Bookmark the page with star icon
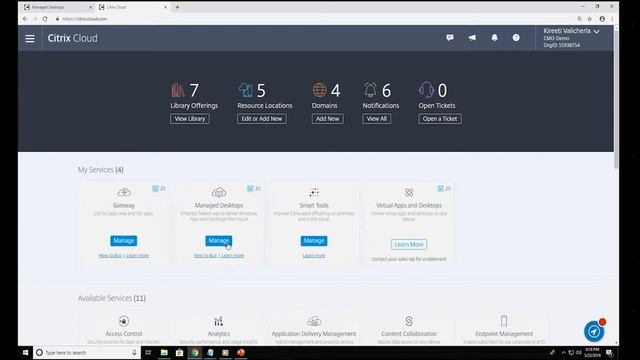 [x=590, y=19]
